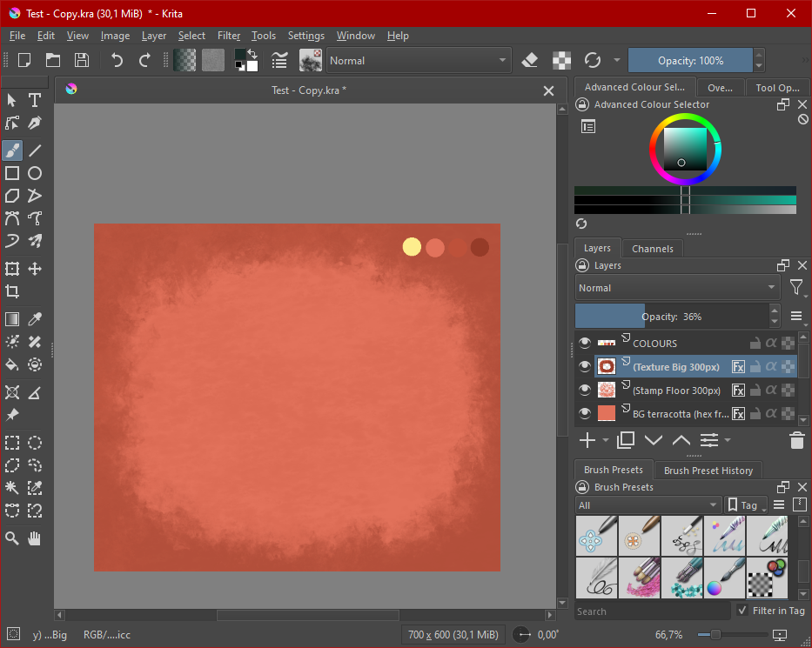Image resolution: width=812 pixels, height=648 pixels.
Task: Select the Text tool in toolbox
Action: [35, 100]
